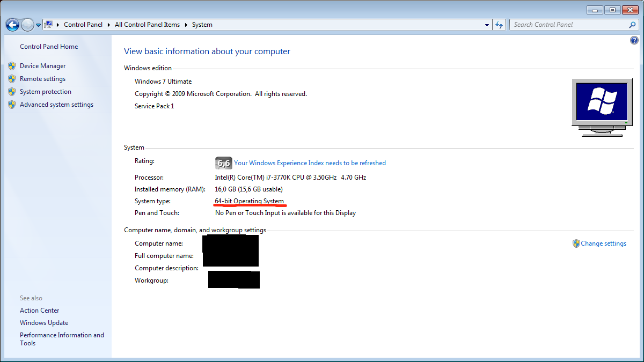
Task: Open the recent pages dropdown arrow
Action: pyautogui.click(x=38, y=25)
